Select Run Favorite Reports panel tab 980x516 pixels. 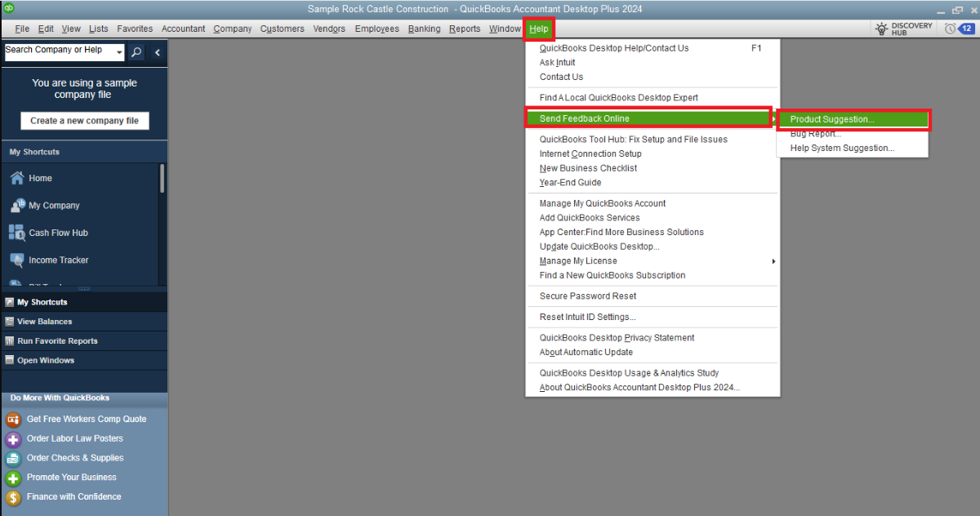point(84,341)
